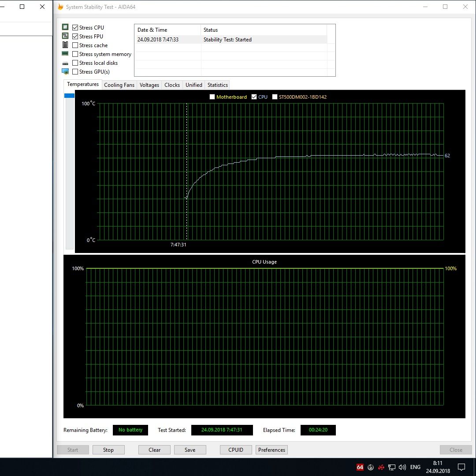Screen dimensions: 476x476
Task: Open the AIDA64 tray icon in taskbar
Action: [x=360, y=467]
